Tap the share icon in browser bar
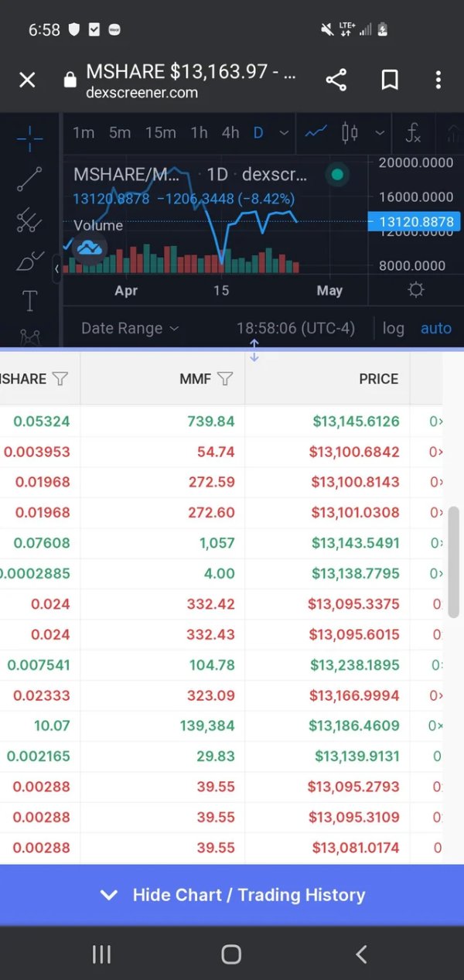The width and height of the screenshot is (464, 980). point(336,80)
